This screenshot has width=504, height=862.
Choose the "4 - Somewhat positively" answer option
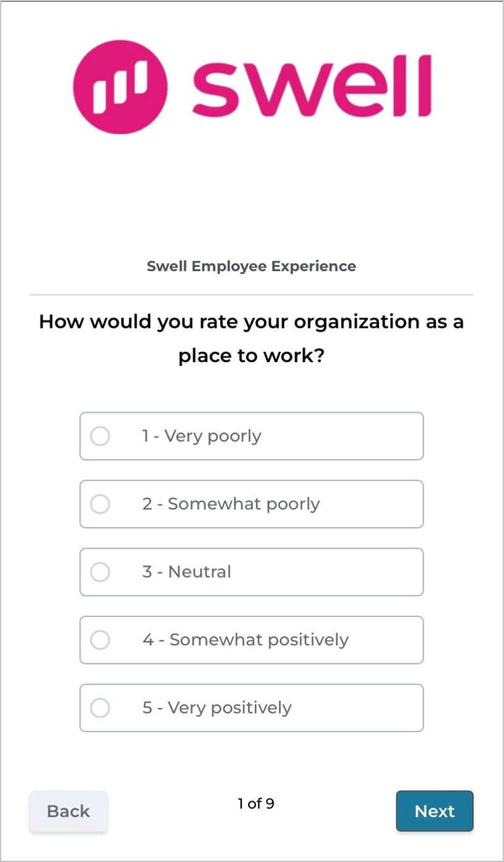tap(251, 640)
